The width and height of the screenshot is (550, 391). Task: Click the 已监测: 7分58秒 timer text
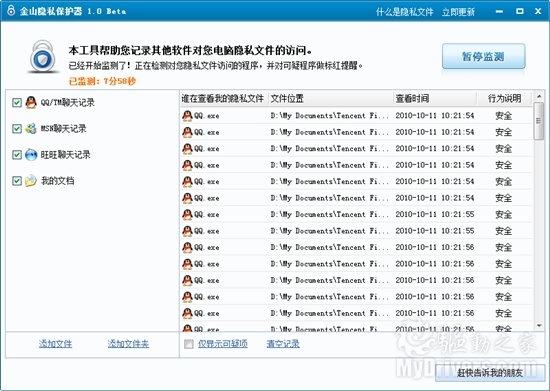pyautogui.click(x=102, y=81)
